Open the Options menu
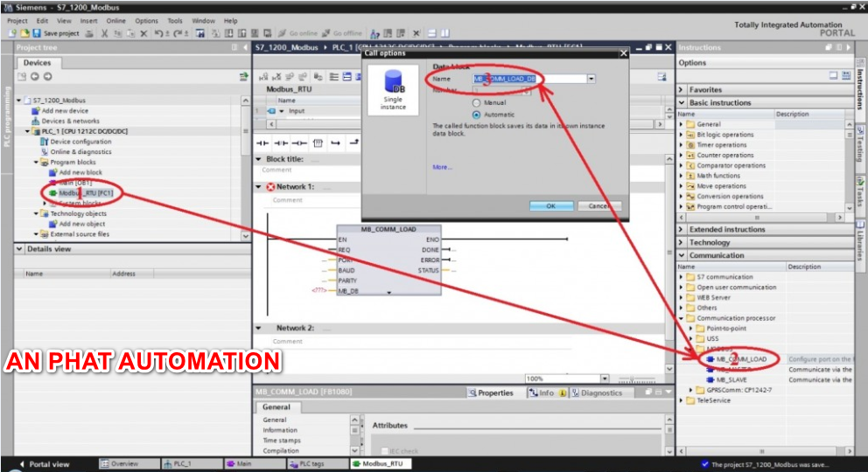This screenshot has width=868, height=472. point(146,20)
